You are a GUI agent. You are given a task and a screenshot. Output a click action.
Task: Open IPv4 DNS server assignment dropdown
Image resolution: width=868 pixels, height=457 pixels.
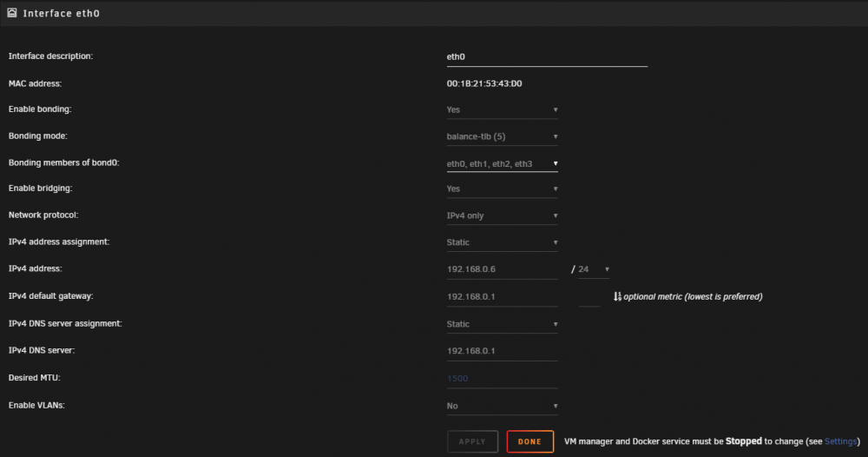point(502,324)
